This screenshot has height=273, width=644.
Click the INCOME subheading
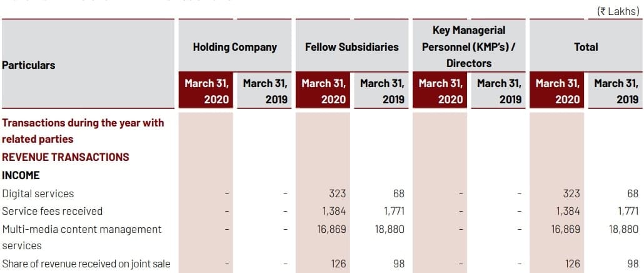tap(21, 175)
